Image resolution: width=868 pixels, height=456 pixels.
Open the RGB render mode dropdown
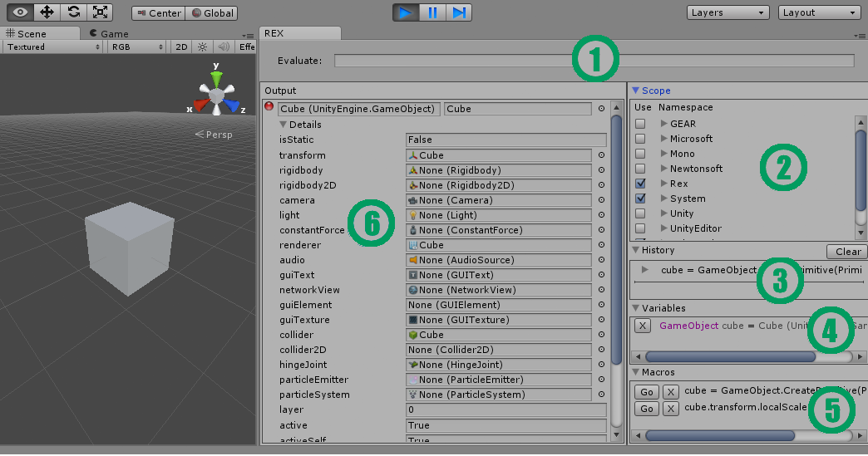click(x=136, y=47)
